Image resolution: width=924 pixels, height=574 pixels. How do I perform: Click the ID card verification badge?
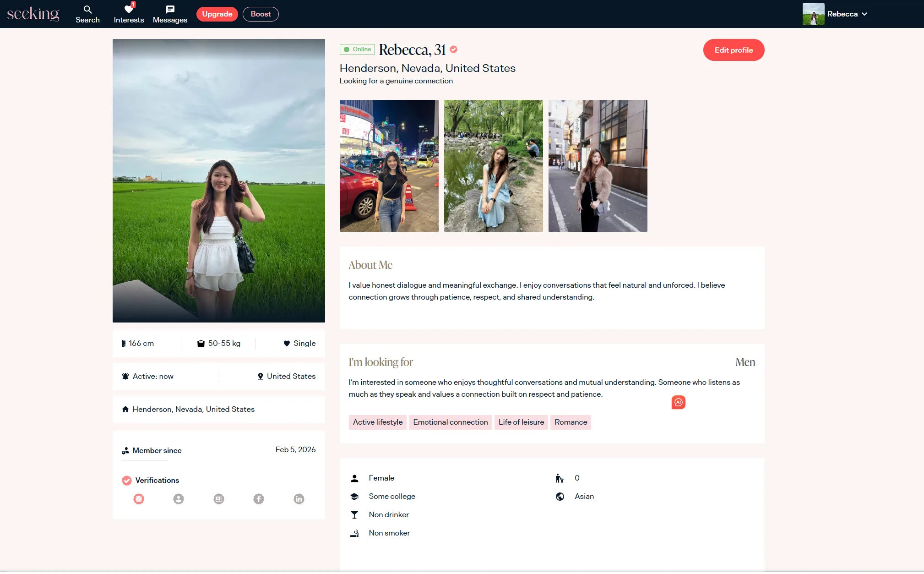click(x=219, y=499)
